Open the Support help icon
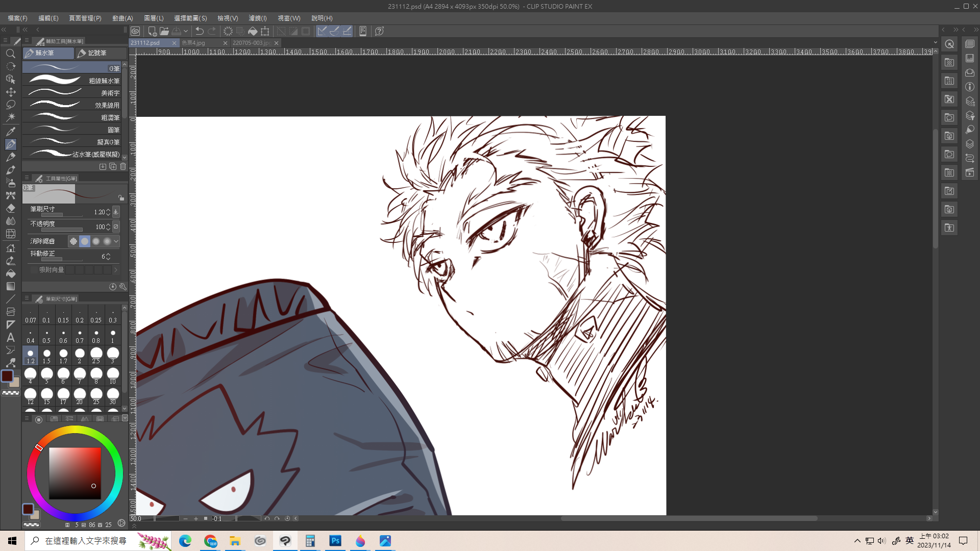980x551 pixels. click(x=379, y=31)
